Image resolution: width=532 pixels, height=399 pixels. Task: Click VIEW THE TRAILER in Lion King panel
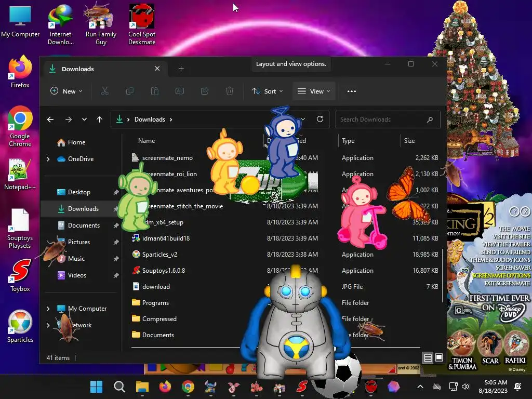coord(506,244)
